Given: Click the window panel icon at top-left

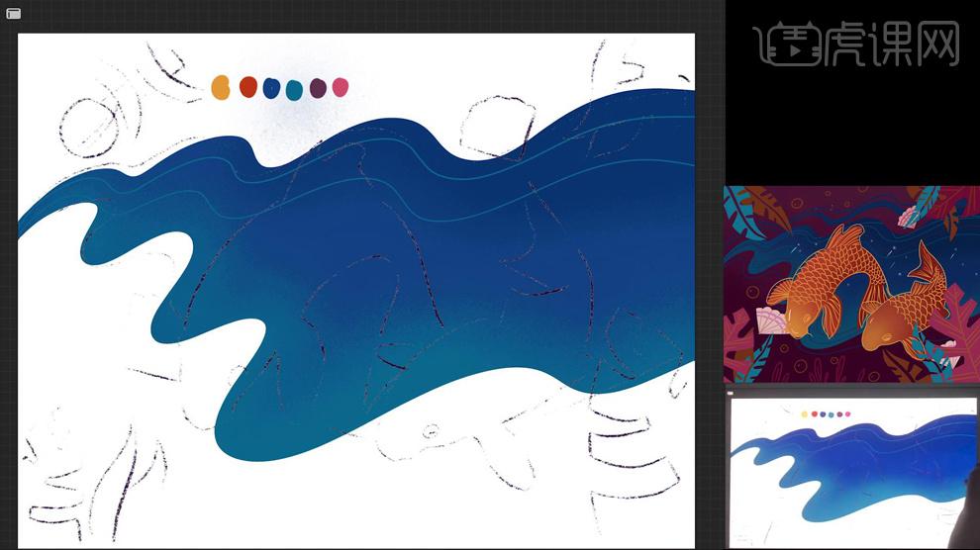Looking at the screenshot, I should [x=13, y=14].
